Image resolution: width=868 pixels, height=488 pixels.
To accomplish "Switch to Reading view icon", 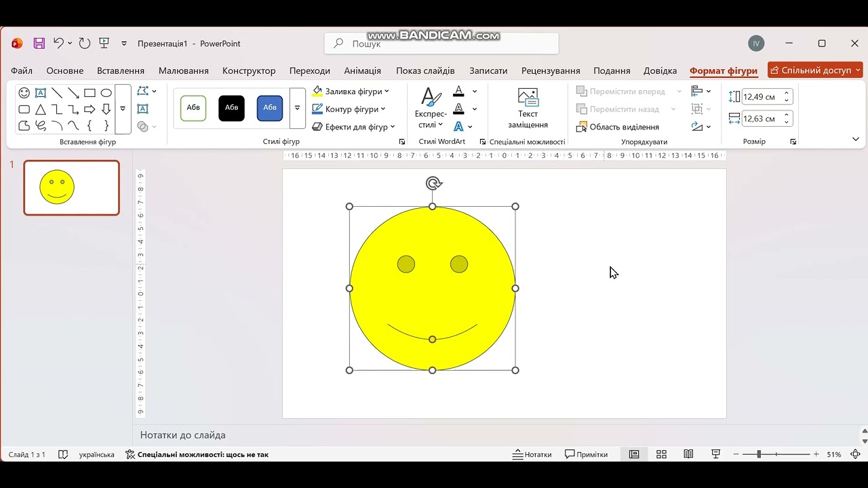I will 688,454.
